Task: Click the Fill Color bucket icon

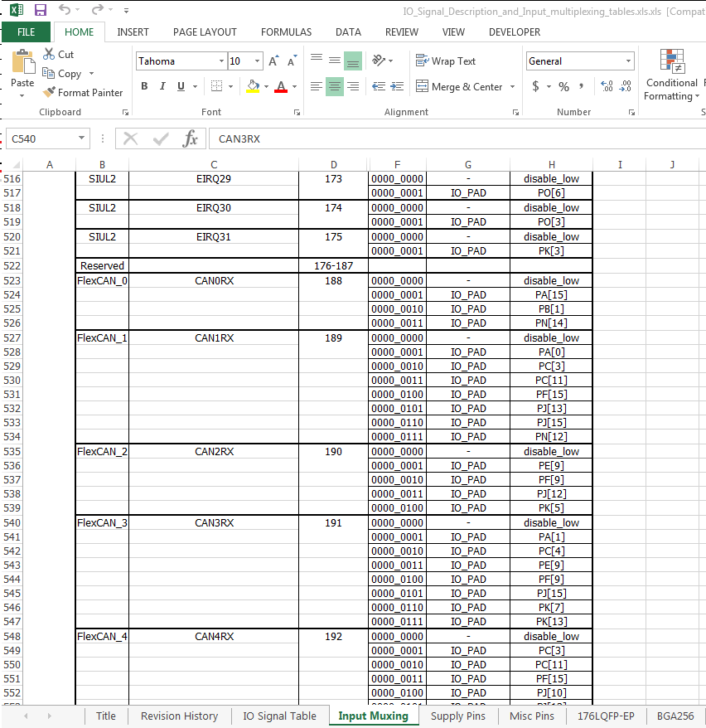Action: (x=253, y=86)
